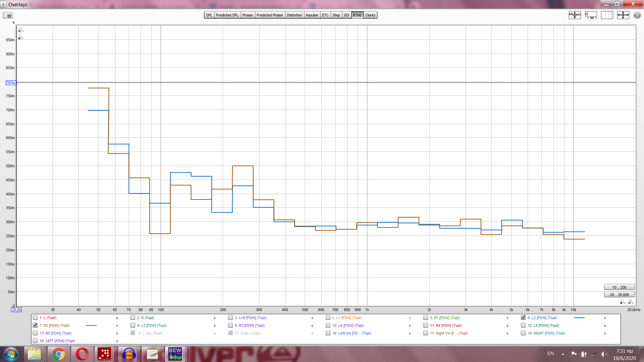Click the separate traces icon
644x362 pixels.
click(x=575, y=15)
